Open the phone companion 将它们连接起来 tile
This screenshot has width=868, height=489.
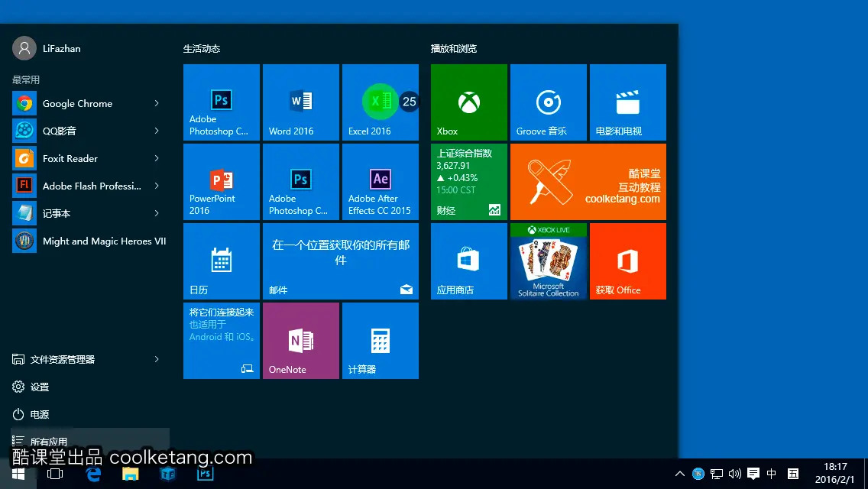tap(222, 341)
